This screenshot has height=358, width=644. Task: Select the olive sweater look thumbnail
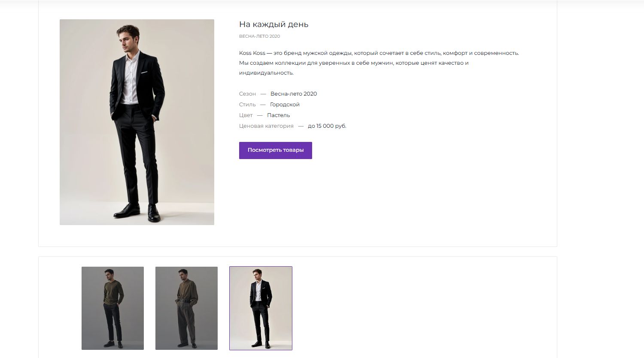[x=112, y=308]
